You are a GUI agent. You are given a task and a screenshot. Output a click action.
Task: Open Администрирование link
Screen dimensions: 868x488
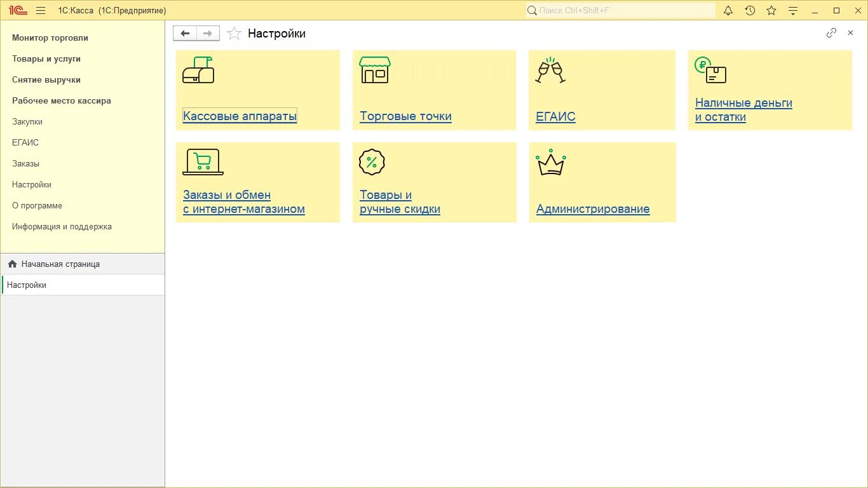point(593,209)
